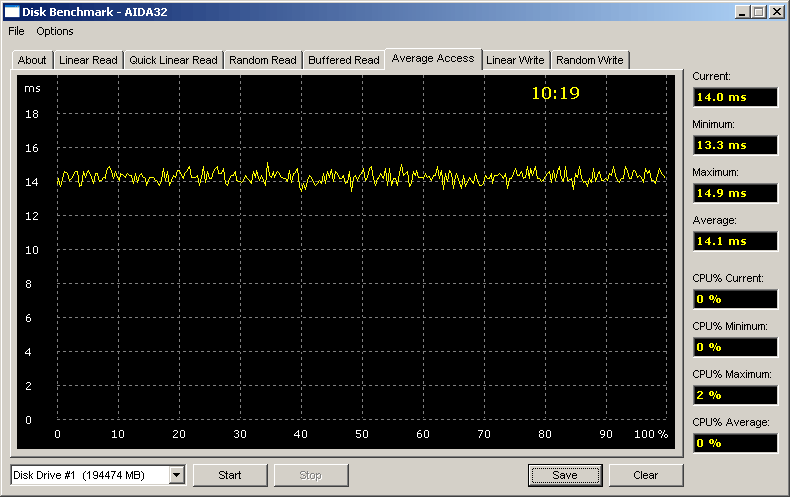Click the CPU% Current: label

tap(728, 278)
